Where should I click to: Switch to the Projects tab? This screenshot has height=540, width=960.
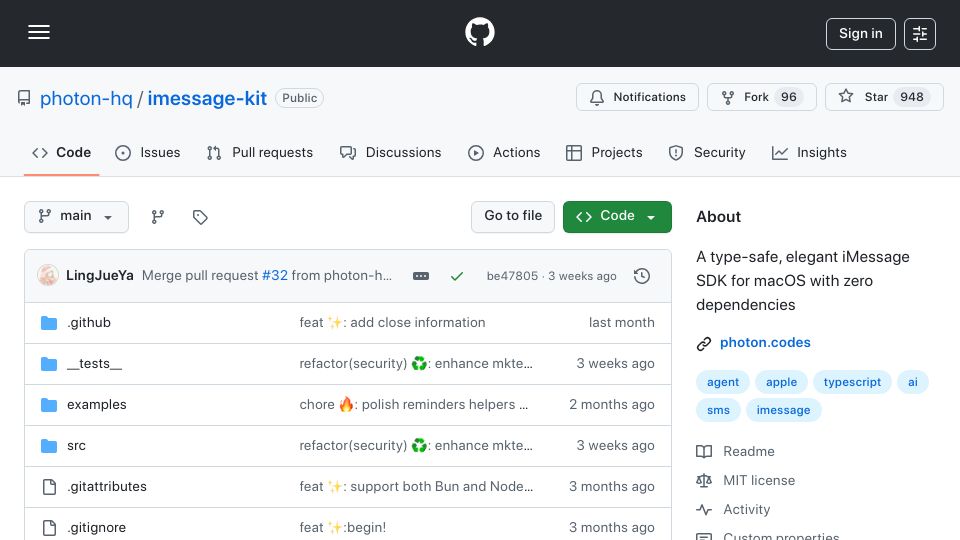pyautogui.click(x=604, y=152)
